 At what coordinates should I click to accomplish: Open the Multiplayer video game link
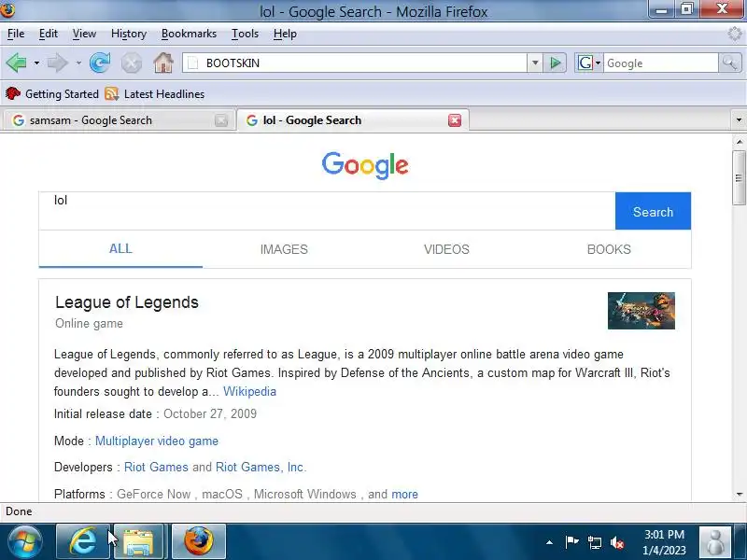(x=157, y=441)
